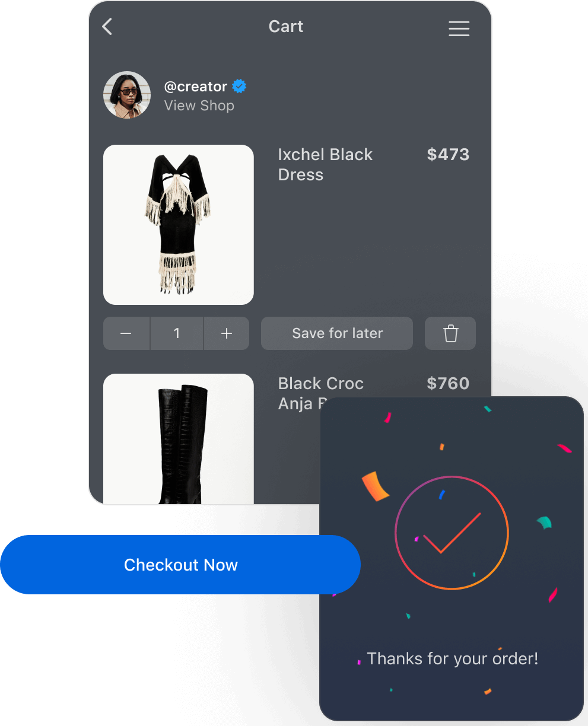Click the Cart page title
588x726 pixels.
[286, 27]
